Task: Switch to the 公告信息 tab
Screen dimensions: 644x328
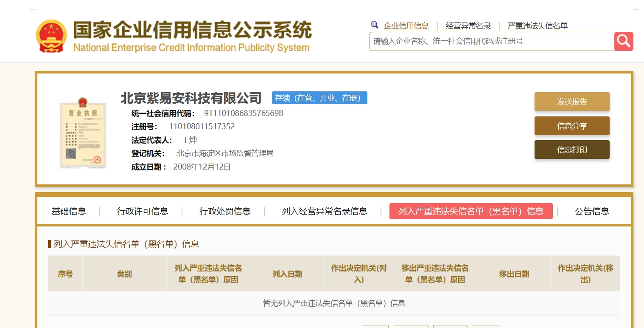Action: click(x=592, y=211)
